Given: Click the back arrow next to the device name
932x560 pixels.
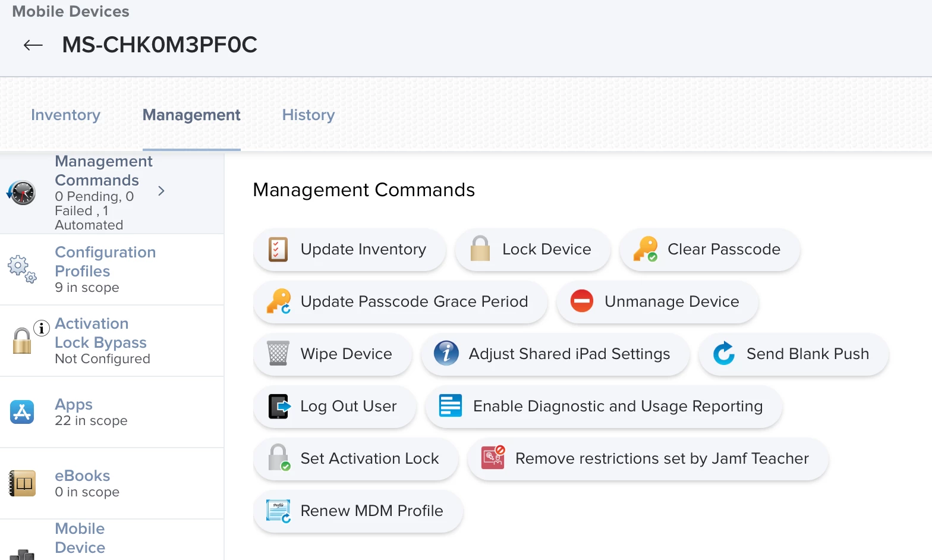Looking at the screenshot, I should [33, 45].
